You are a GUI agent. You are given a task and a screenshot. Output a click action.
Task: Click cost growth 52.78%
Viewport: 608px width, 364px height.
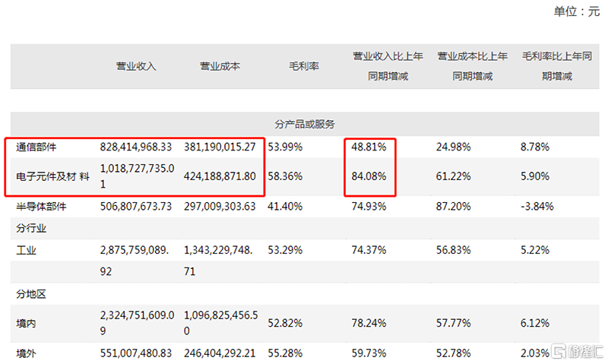[x=453, y=353]
